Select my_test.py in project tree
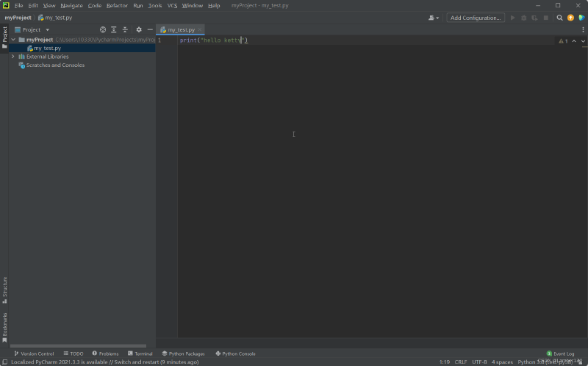 pyautogui.click(x=82, y=48)
